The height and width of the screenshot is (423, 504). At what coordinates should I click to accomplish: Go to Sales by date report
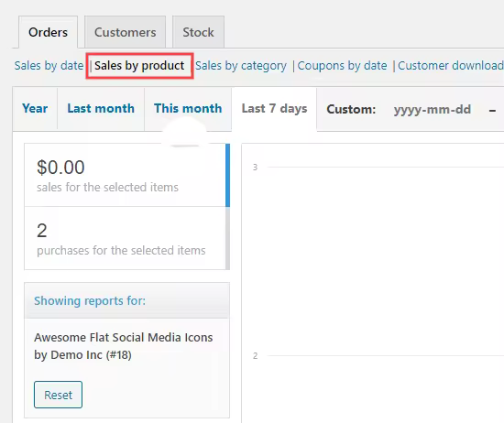pyautogui.click(x=49, y=66)
